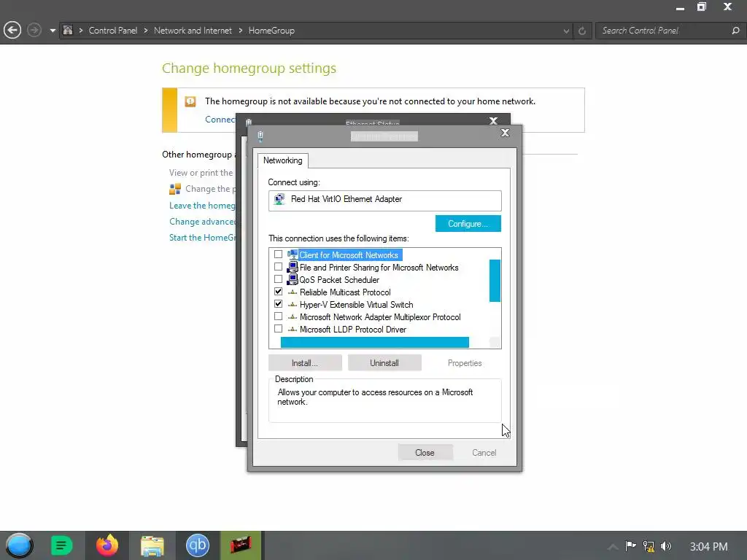
Task: Check Microsoft Network Adapter Multiplexor Protocol
Action: click(278, 316)
